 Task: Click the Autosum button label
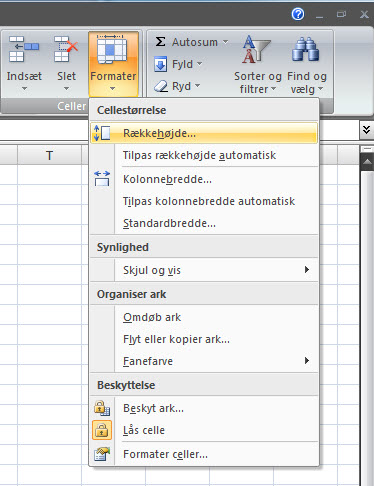point(195,42)
